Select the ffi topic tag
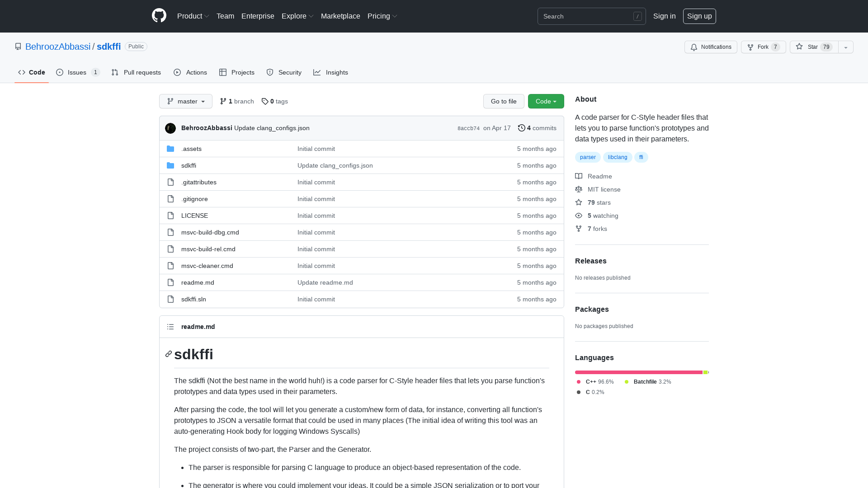 pos(641,157)
